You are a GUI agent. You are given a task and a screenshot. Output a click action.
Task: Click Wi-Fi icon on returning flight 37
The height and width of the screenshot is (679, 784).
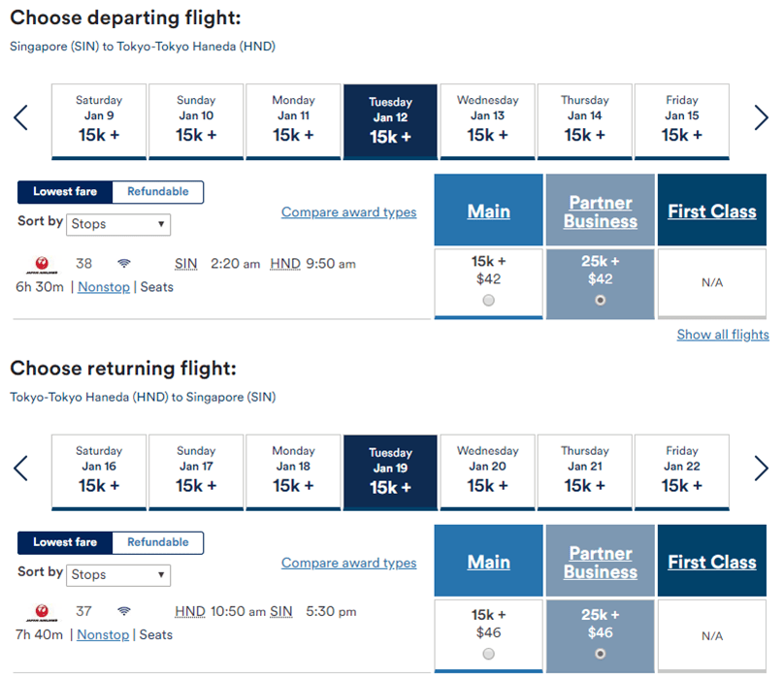tap(123, 612)
